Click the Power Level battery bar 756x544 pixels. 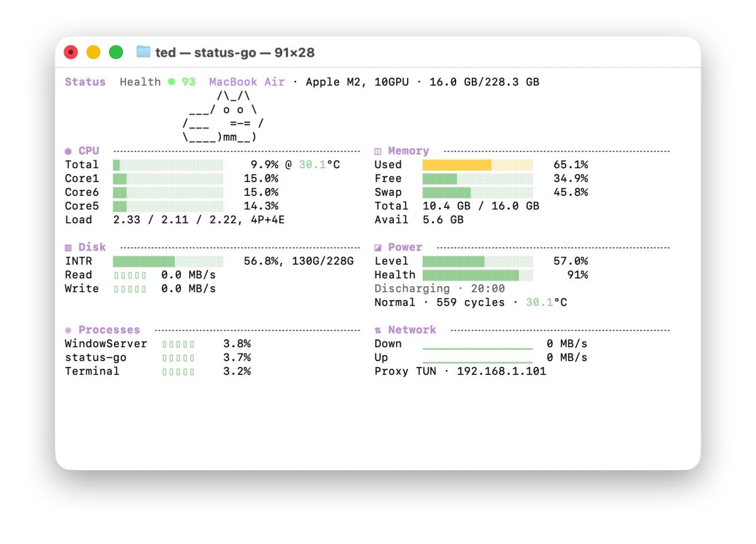click(478, 261)
